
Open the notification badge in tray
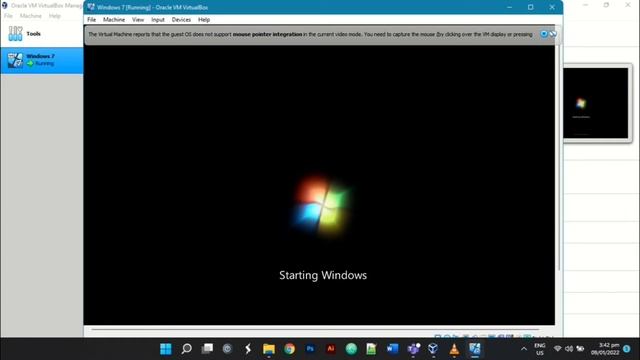click(x=627, y=349)
